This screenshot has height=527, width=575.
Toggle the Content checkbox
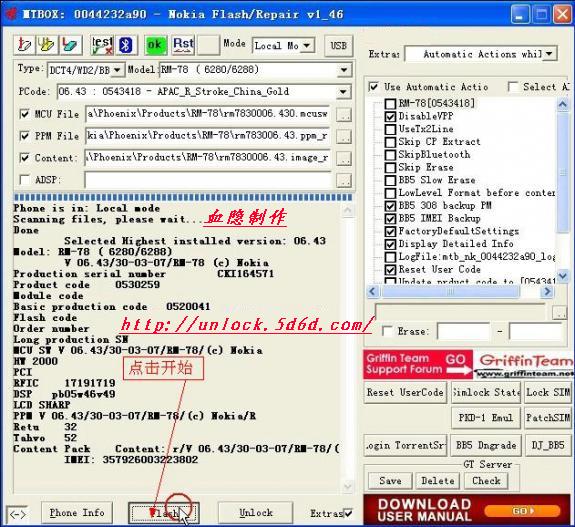point(24,158)
